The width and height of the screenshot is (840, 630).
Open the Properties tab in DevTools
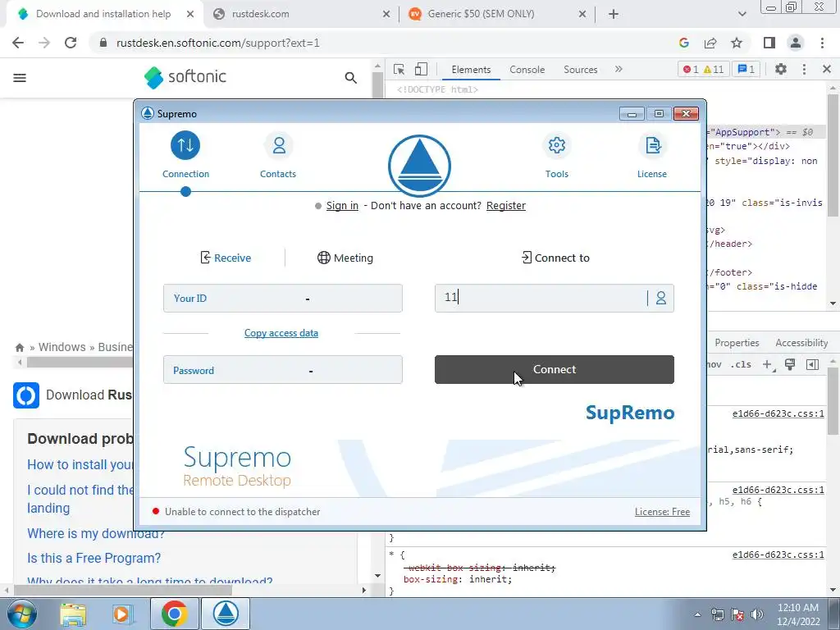pyautogui.click(x=737, y=343)
